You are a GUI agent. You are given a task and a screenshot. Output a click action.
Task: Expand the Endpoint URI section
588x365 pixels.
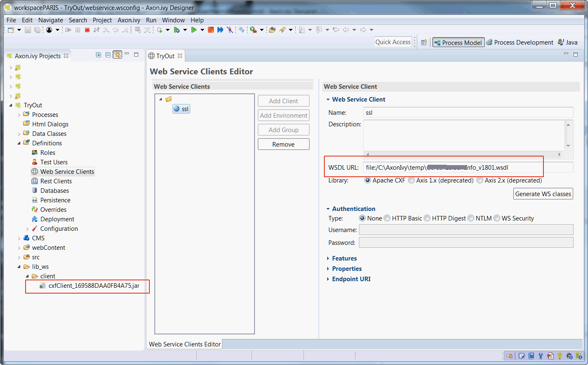point(328,279)
